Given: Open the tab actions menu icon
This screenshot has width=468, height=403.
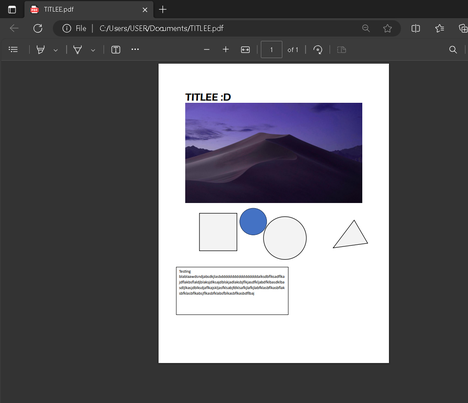Looking at the screenshot, I should (x=12, y=9).
